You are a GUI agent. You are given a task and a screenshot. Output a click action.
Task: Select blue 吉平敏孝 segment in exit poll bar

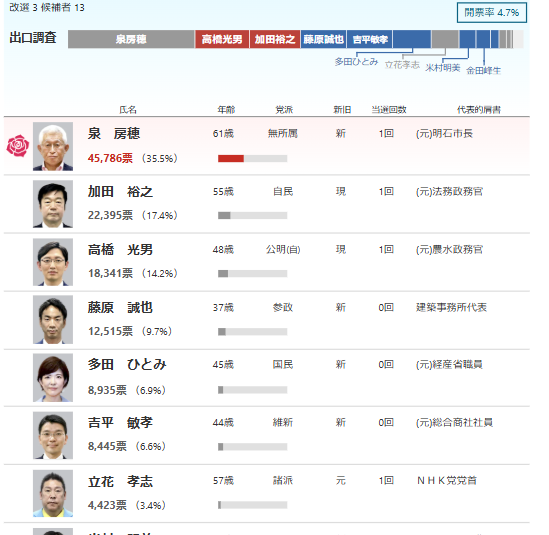coord(370,39)
